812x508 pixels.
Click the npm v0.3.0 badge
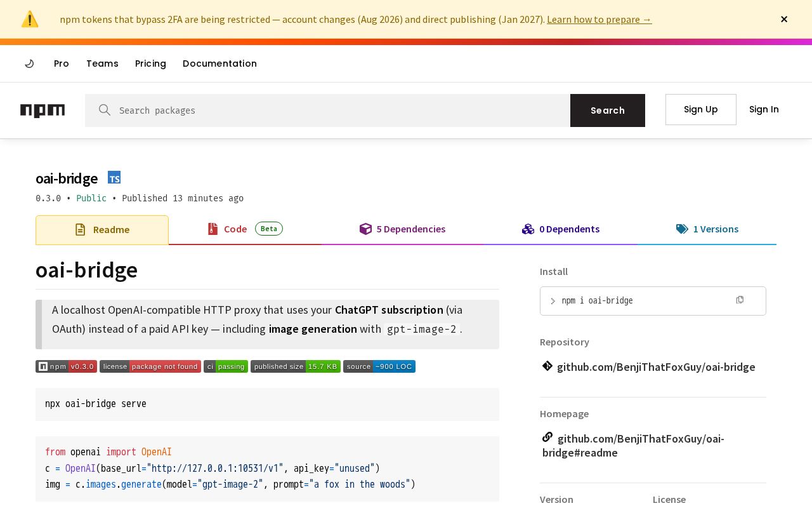click(66, 366)
